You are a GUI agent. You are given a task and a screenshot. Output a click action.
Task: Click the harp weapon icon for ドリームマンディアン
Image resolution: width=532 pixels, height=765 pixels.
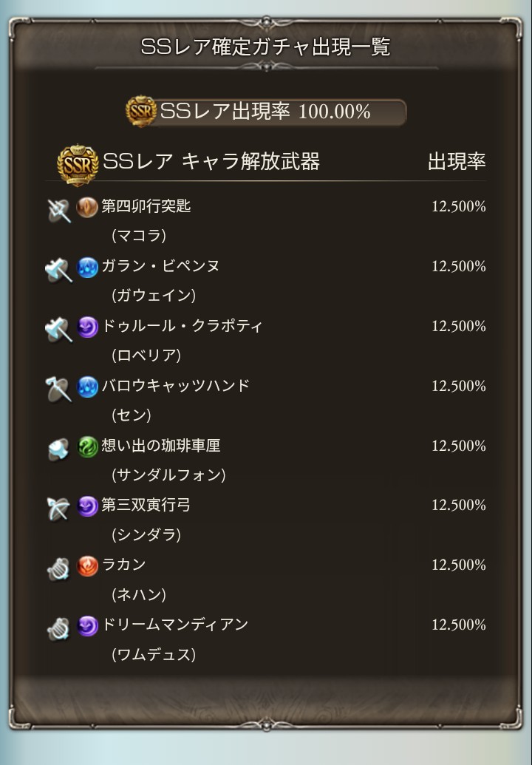pyautogui.click(x=58, y=628)
